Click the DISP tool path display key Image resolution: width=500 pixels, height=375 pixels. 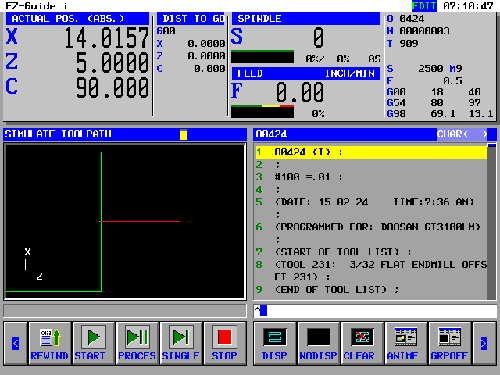(x=275, y=343)
